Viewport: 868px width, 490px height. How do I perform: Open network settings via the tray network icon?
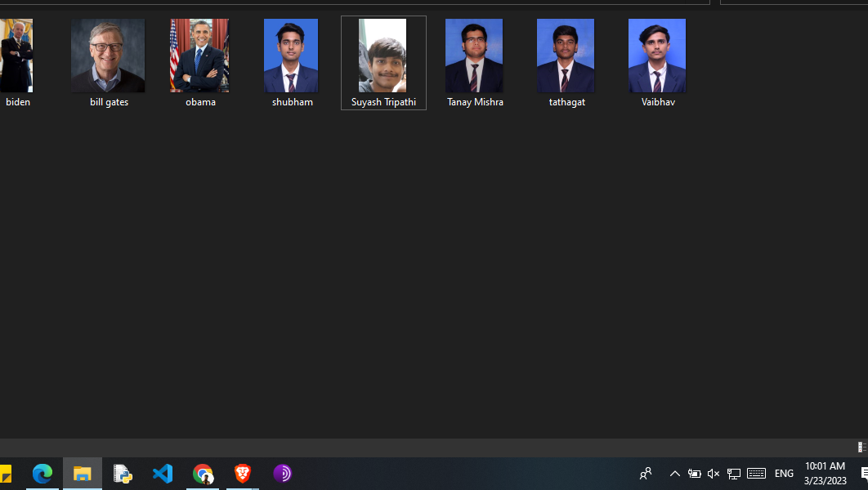pyautogui.click(x=734, y=474)
